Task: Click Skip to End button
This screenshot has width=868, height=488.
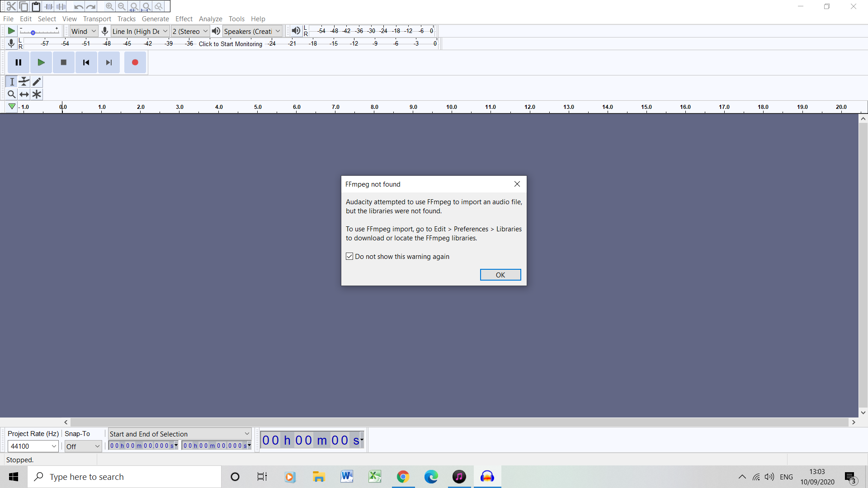Action: click(x=109, y=62)
